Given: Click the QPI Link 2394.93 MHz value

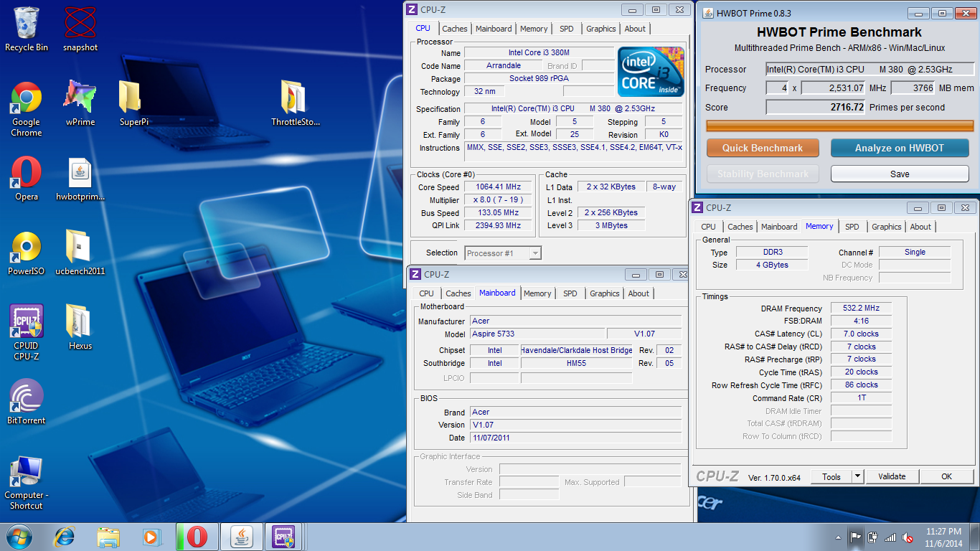Looking at the screenshot, I should pos(498,226).
